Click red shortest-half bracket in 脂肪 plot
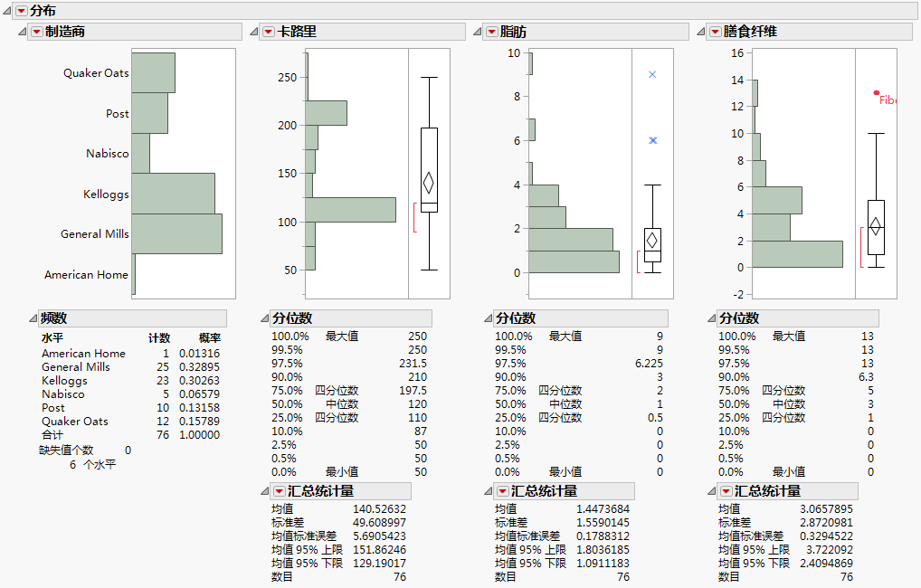 (639, 262)
